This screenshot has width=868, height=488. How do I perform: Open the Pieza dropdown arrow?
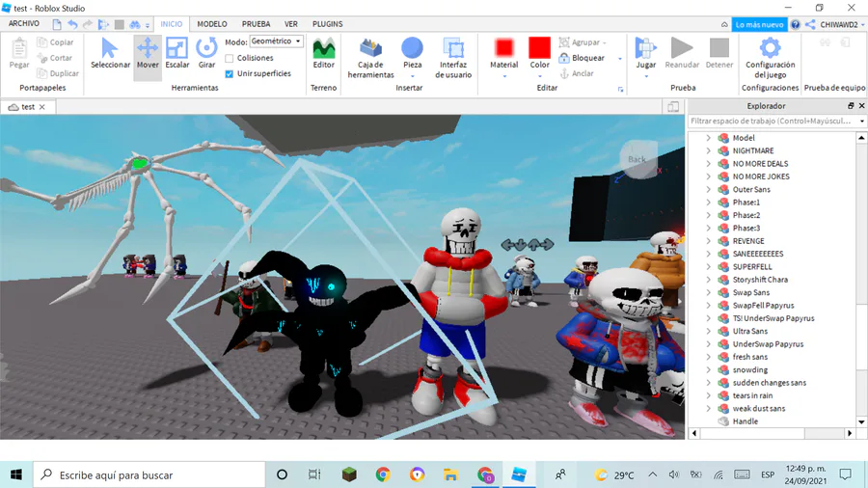(x=413, y=76)
